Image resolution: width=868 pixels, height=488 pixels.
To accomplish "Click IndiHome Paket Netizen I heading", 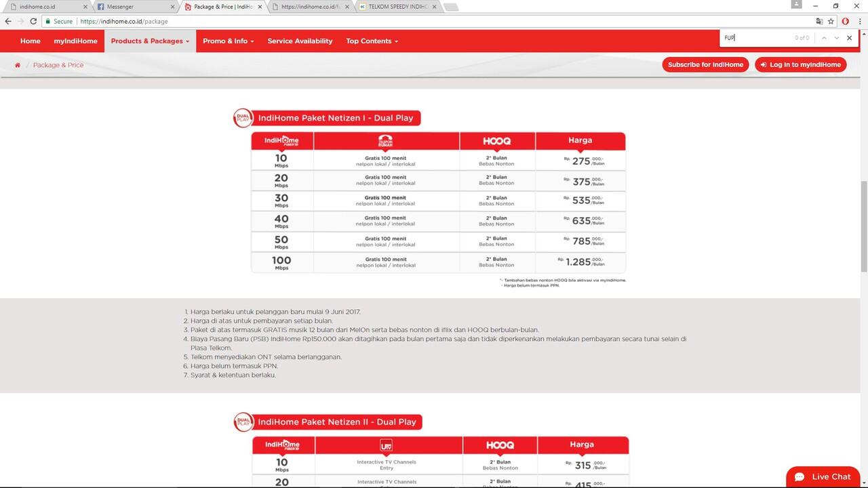I will pyautogui.click(x=336, y=118).
